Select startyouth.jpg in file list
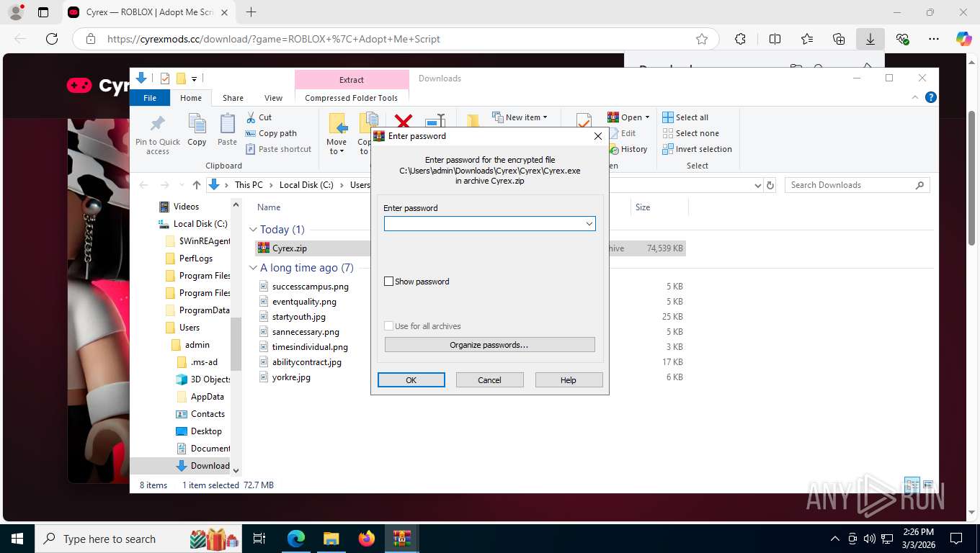 pos(298,317)
